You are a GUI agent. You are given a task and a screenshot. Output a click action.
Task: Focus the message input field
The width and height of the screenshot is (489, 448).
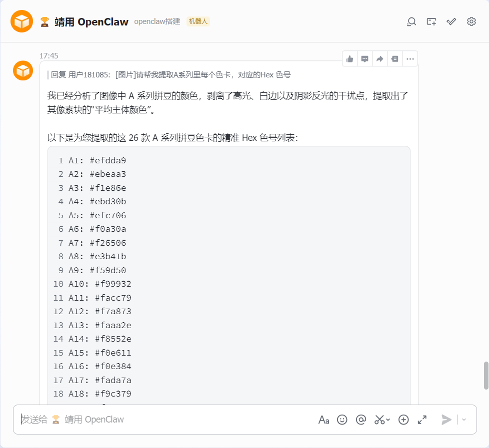165,420
